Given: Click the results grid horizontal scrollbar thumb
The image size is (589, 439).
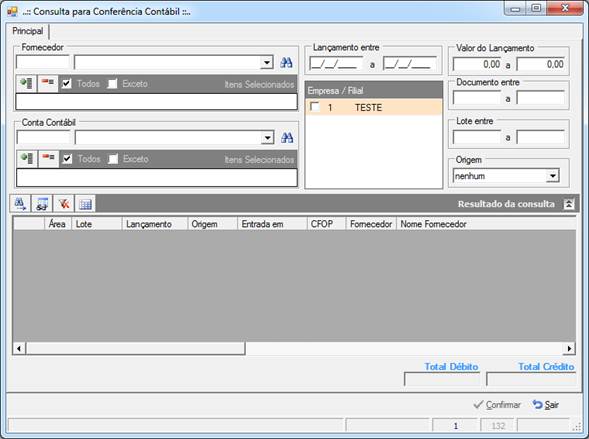Looking at the screenshot, I should 136,348.
